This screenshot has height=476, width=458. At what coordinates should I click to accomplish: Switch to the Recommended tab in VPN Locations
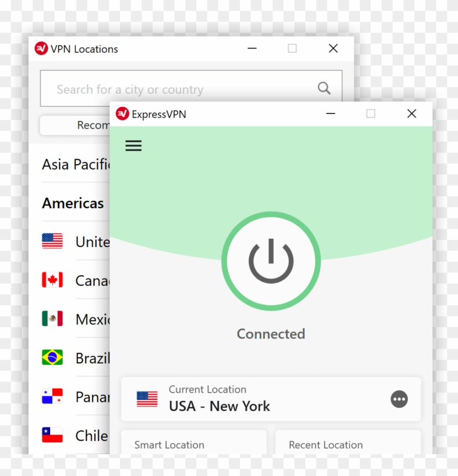click(75, 125)
